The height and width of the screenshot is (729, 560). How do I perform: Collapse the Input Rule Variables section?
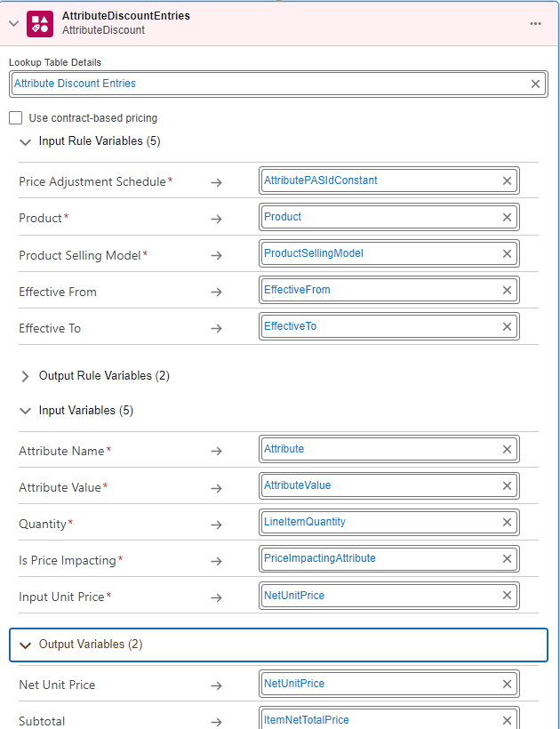click(x=25, y=141)
